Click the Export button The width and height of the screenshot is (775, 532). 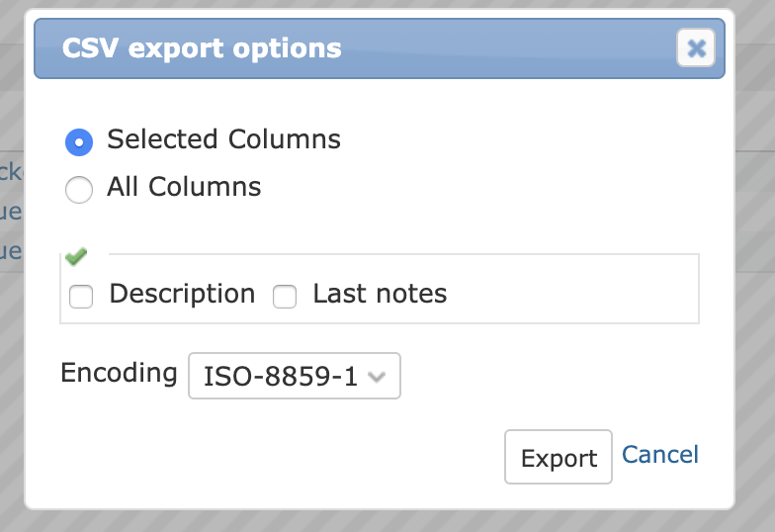click(x=558, y=457)
